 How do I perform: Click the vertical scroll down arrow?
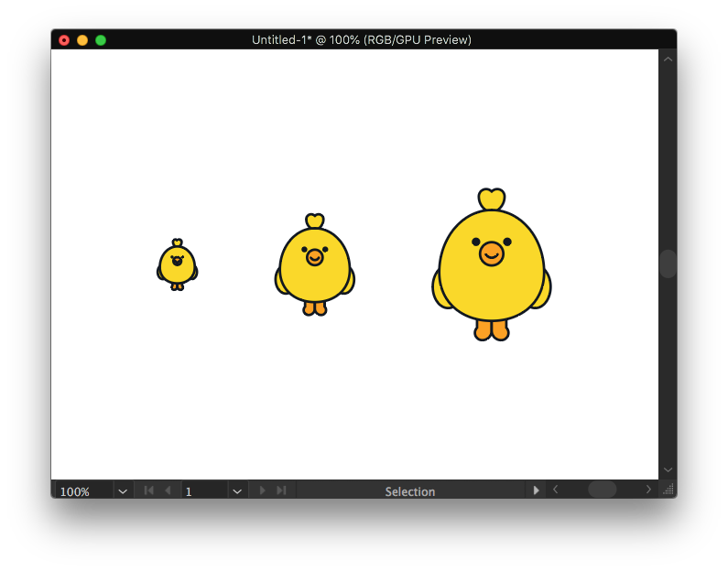[668, 469]
